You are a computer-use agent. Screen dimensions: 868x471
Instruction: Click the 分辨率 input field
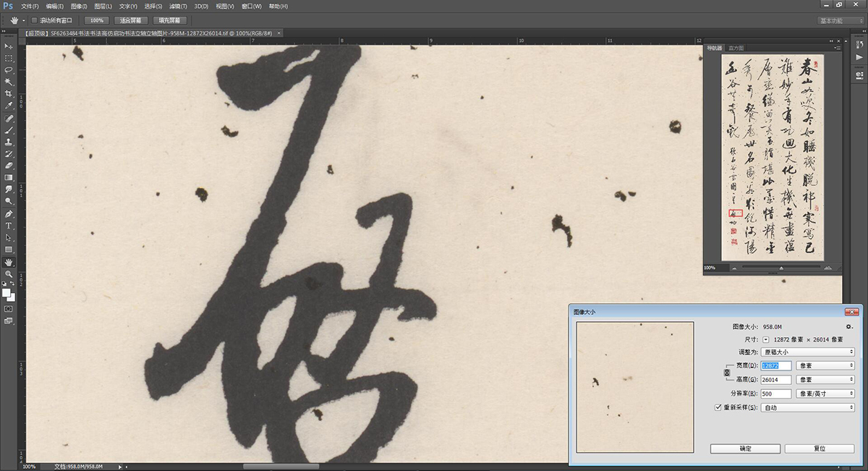coord(776,394)
